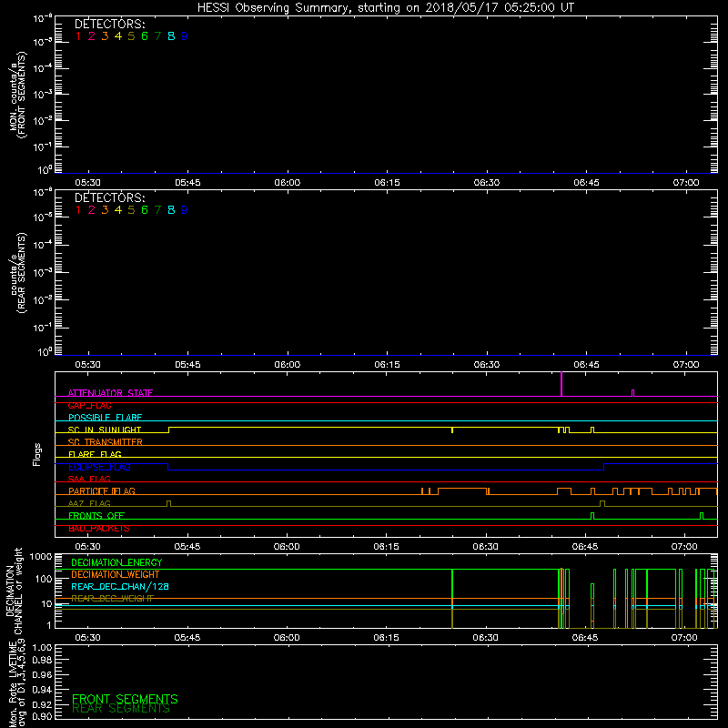
Task: Click 05:45 tick label under flags panel
Action: point(187,547)
